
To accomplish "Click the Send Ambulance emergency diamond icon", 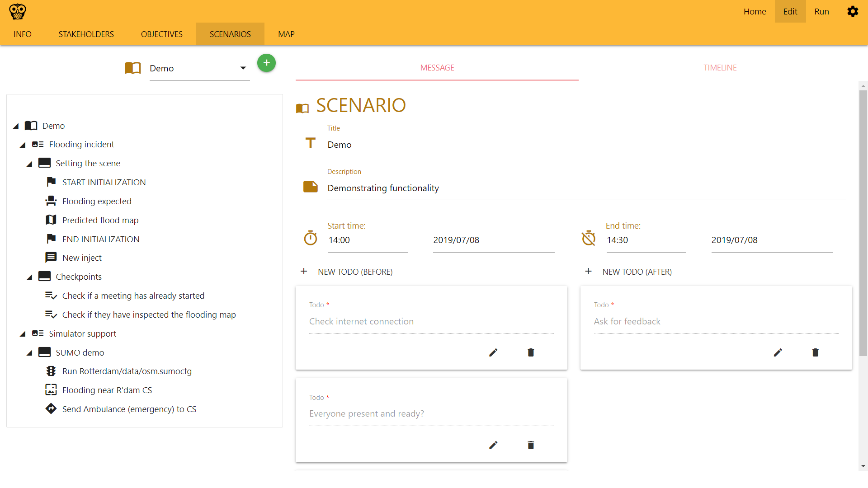I will pos(51,409).
